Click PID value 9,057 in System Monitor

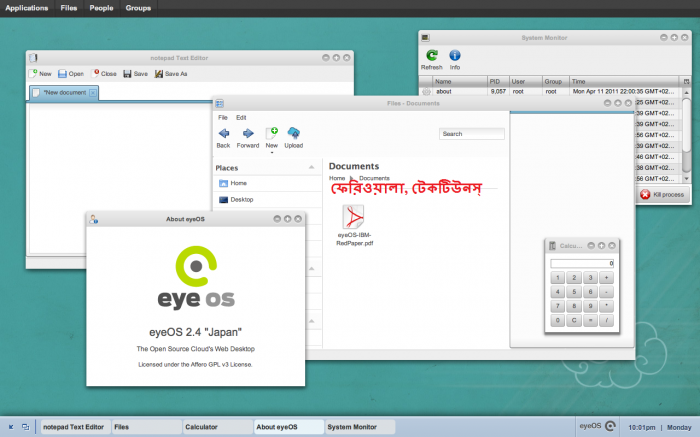click(498, 92)
